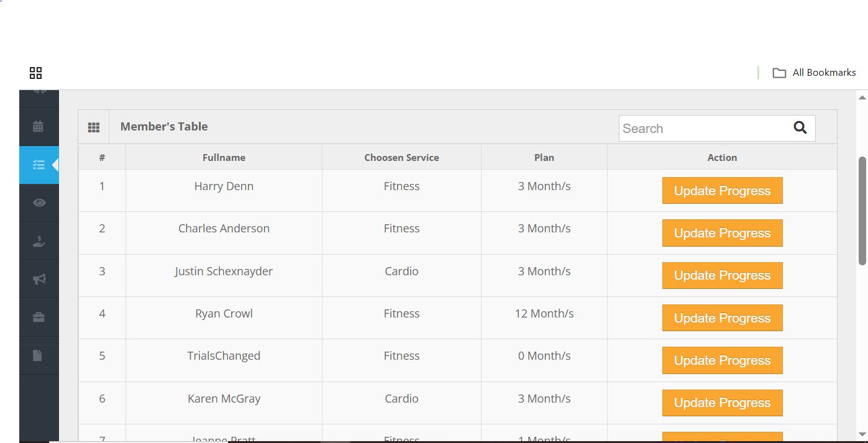Click into the Search input field
Screen dimensions: 868x443
pyautogui.click(x=703, y=129)
